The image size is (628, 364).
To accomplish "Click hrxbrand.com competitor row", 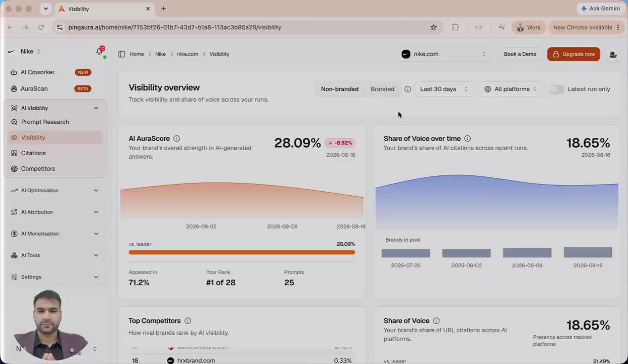I will coord(242,360).
